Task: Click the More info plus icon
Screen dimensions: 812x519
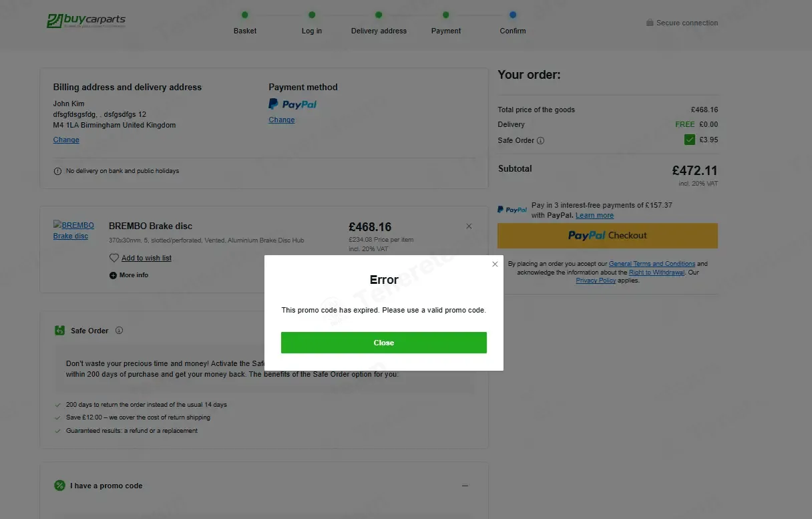Action: (113, 275)
